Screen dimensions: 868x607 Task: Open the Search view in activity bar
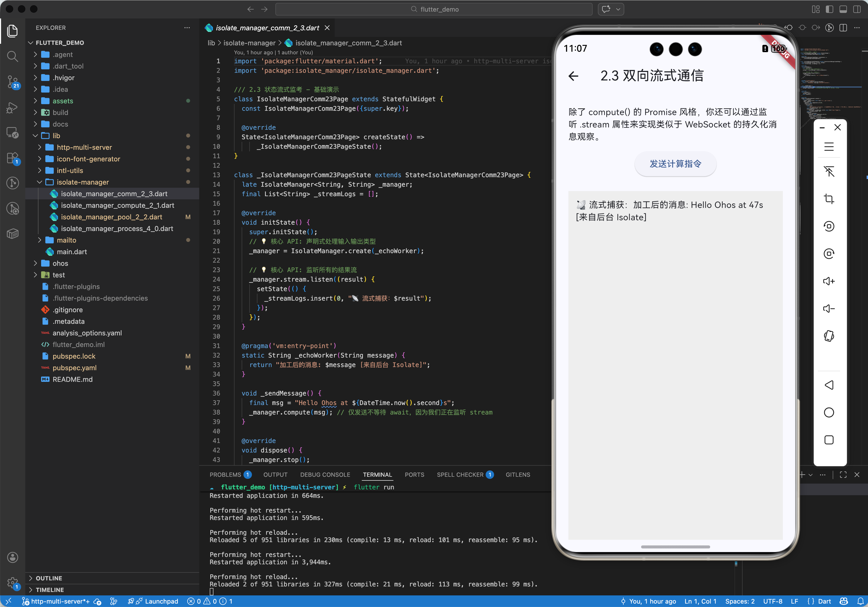pyautogui.click(x=12, y=56)
